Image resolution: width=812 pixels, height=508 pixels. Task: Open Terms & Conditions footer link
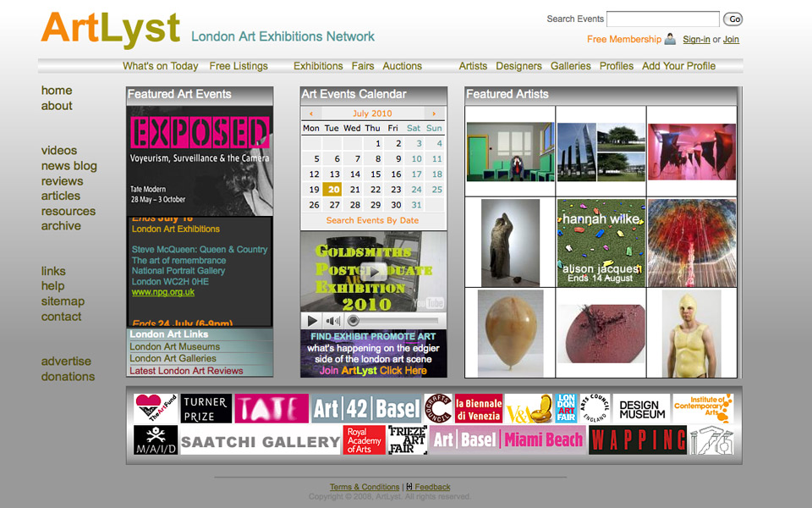[x=365, y=487]
